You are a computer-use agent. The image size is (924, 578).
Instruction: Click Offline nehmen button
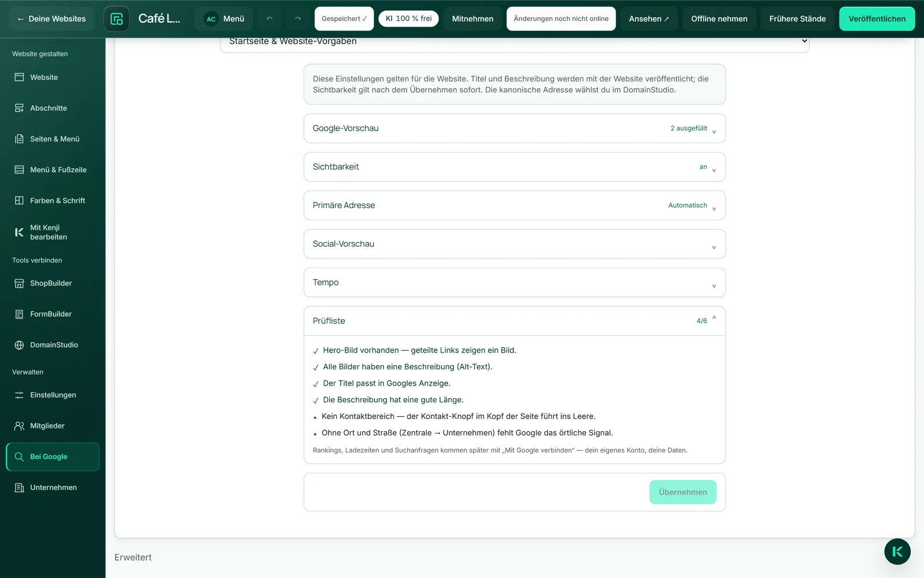coord(719,18)
